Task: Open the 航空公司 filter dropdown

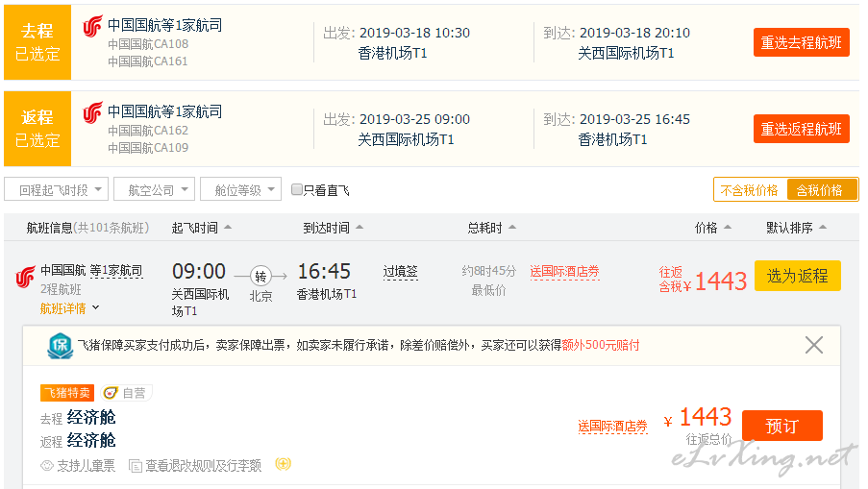Action: point(155,189)
